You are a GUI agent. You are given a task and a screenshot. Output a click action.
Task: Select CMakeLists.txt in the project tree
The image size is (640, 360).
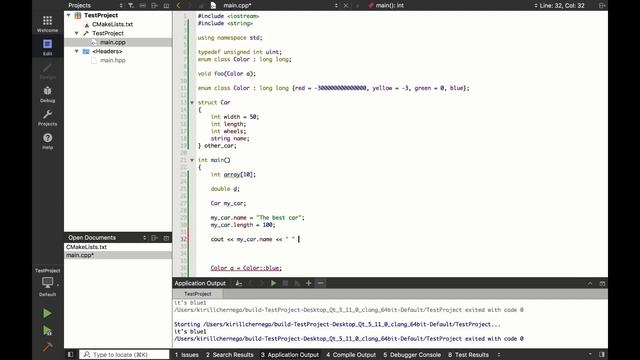tap(112, 24)
